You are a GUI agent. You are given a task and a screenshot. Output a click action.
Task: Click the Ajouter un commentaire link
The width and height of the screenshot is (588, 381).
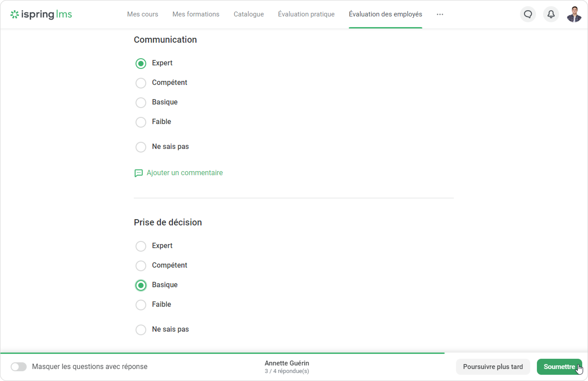point(184,173)
